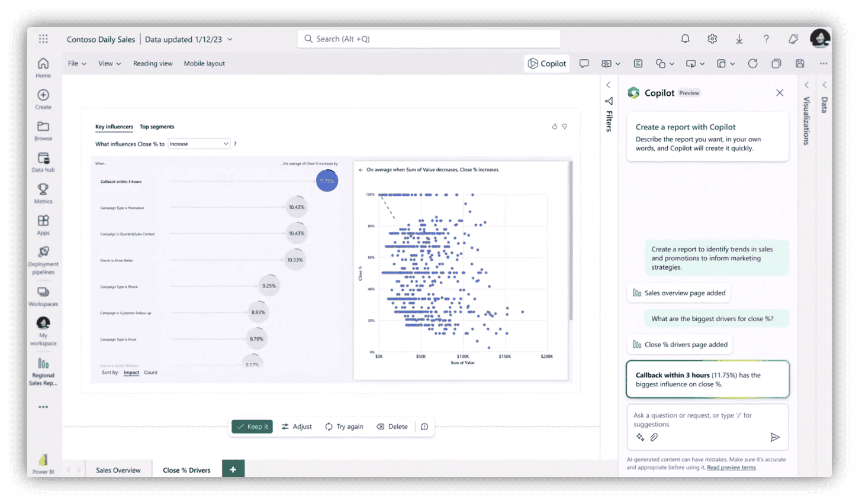Viewport: 859px width, 504px height.
Task: Give thumbs up on the visual
Action: click(555, 127)
